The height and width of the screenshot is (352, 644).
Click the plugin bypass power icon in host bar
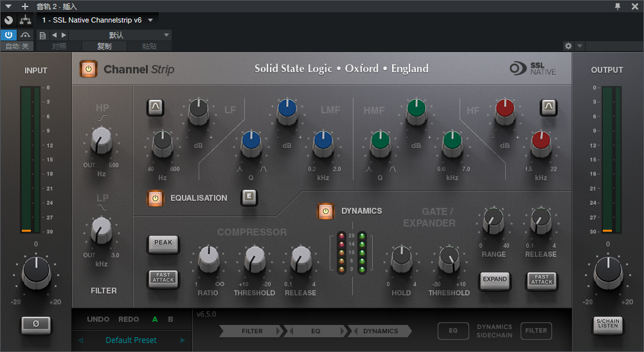pyautogui.click(x=8, y=35)
